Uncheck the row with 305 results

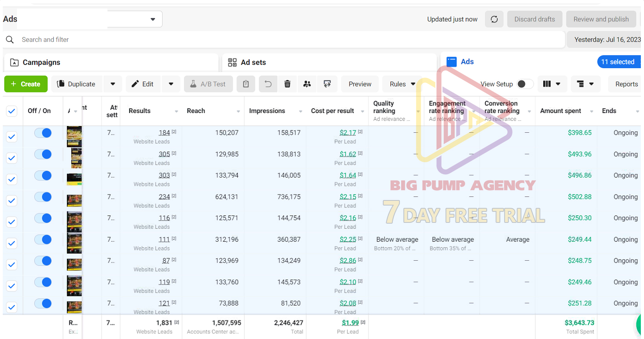click(12, 158)
